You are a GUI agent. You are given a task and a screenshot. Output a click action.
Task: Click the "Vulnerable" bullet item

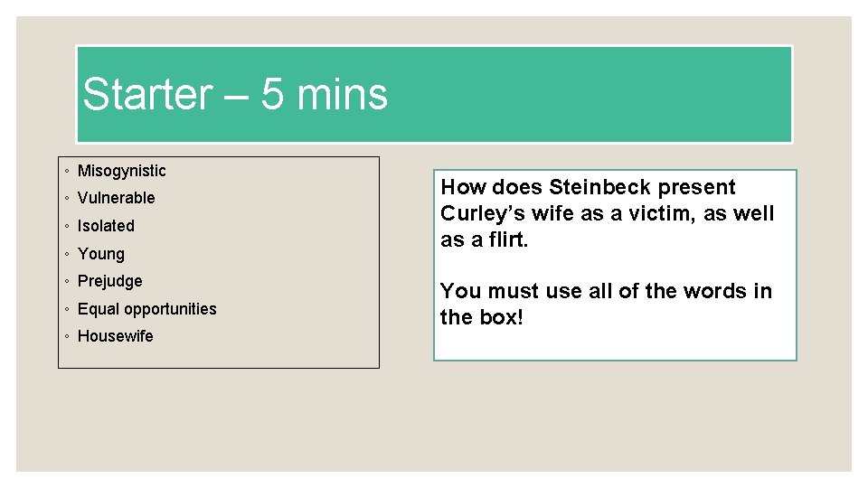coord(117,198)
